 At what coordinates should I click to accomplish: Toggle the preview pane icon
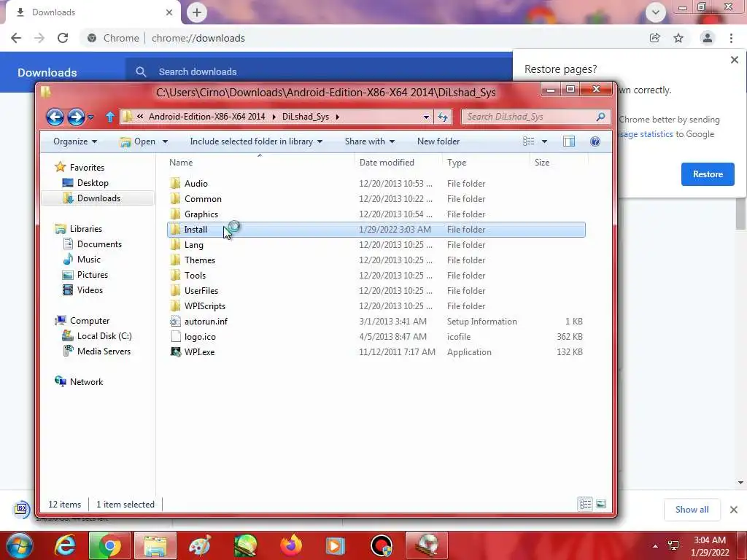pos(569,141)
